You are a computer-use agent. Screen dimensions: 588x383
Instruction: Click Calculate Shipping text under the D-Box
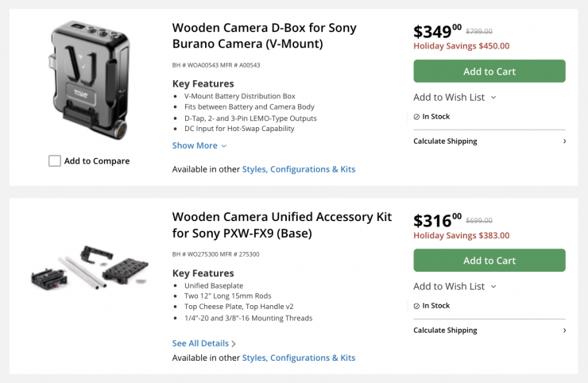[x=445, y=141]
